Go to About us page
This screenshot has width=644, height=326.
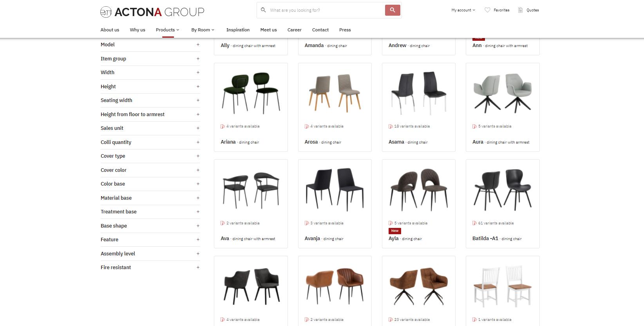tap(110, 30)
